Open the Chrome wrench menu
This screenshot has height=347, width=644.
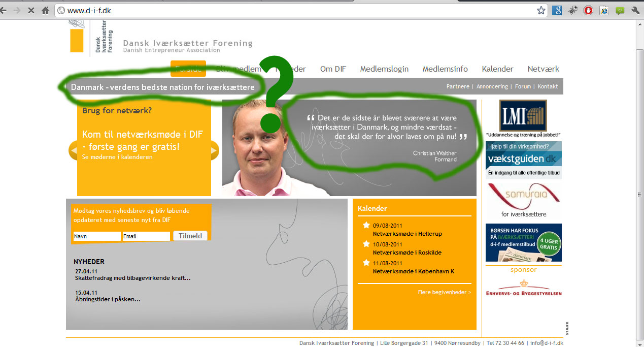635,10
